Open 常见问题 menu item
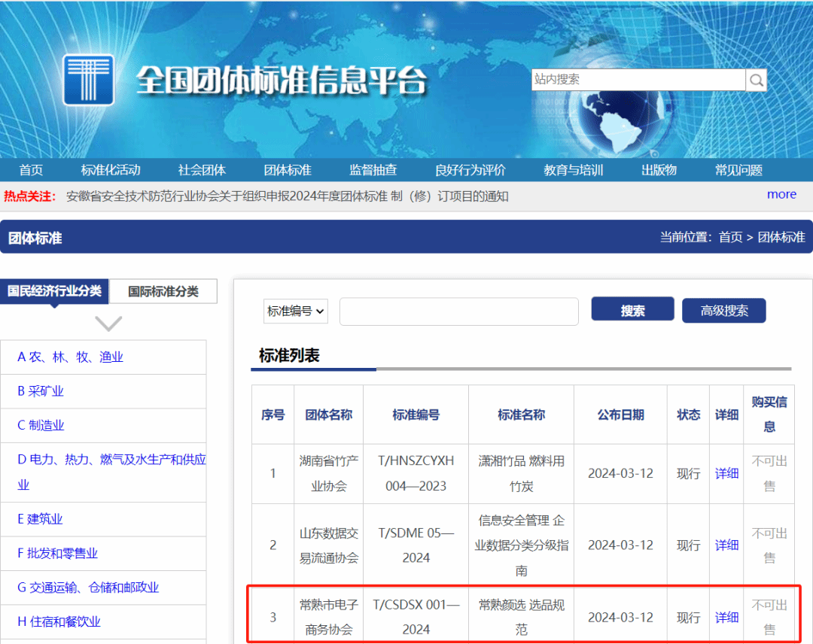This screenshot has width=813, height=644. [x=738, y=170]
